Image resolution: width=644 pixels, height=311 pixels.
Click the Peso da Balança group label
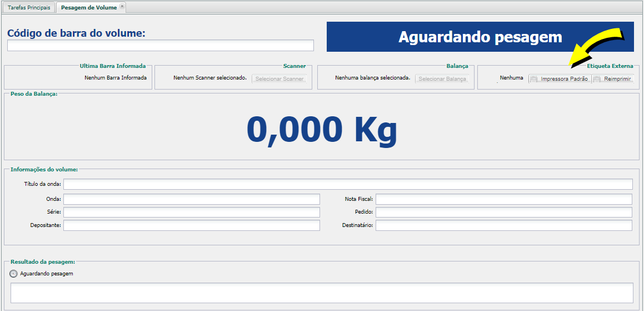point(34,93)
